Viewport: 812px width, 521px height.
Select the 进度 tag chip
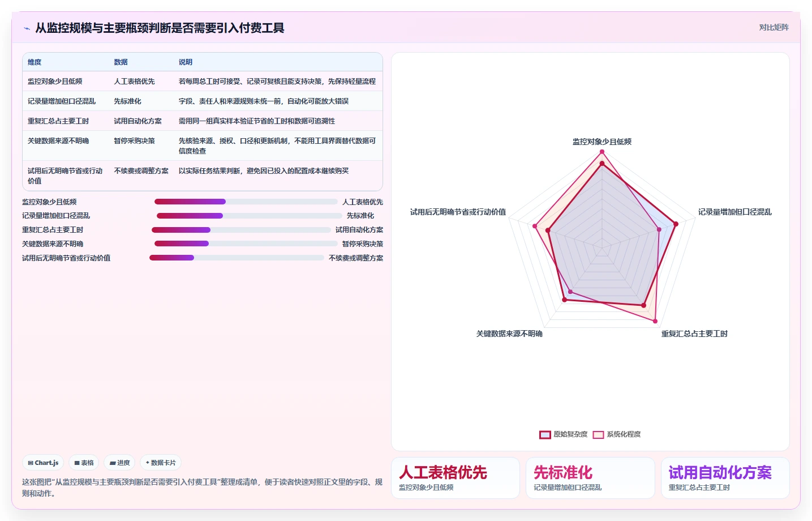(x=119, y=463)
